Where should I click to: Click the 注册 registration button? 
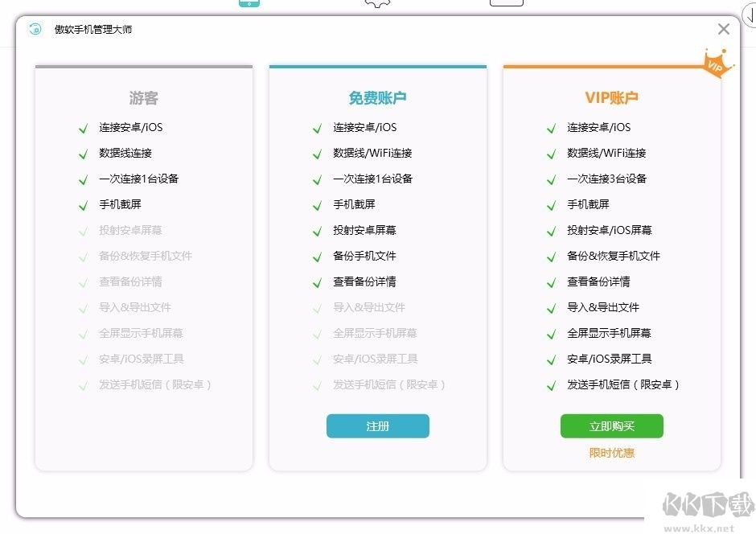coord(377,425)
